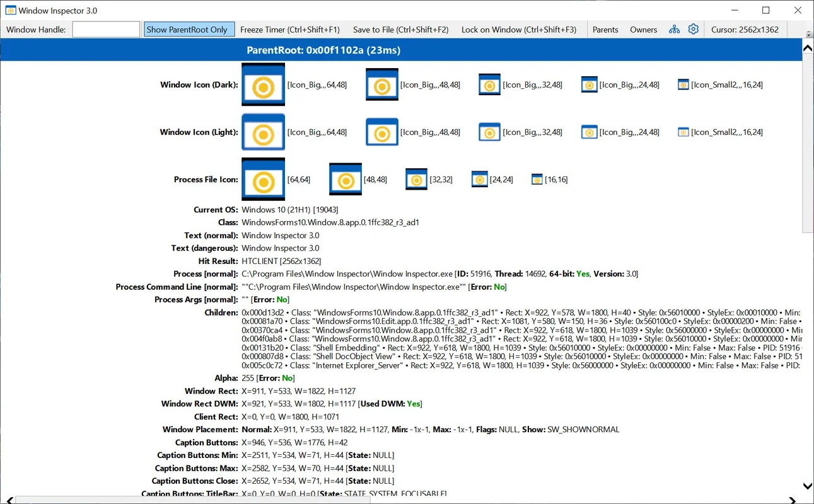
Task: Click the Class value WindowsForms10.Window.8.app
Action: point(330,222)
